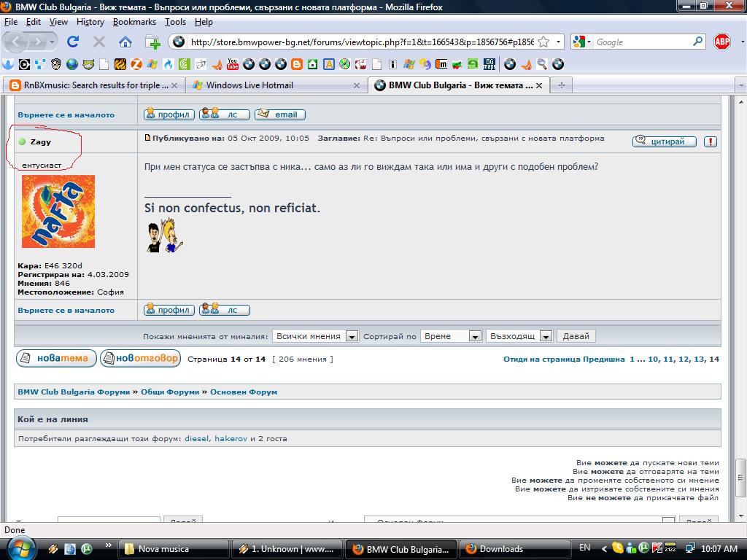
Task: Open the orange Blogger bookmark icon
Action: point(296,64)
